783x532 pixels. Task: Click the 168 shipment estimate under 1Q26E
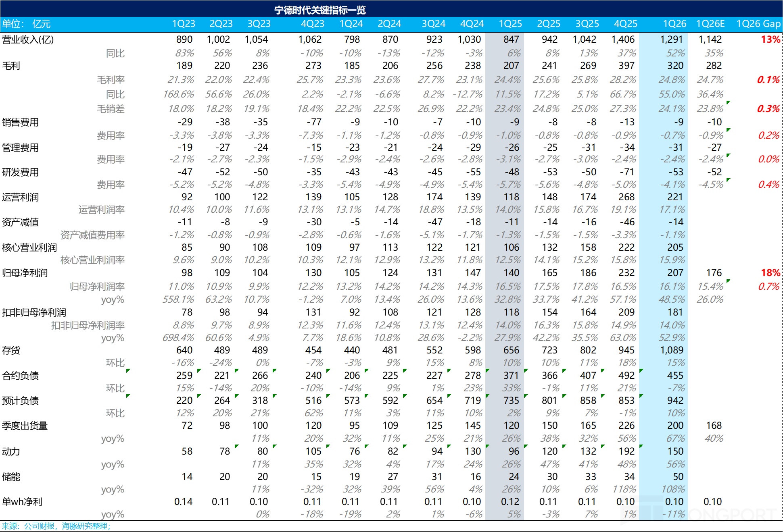(714, 426)
